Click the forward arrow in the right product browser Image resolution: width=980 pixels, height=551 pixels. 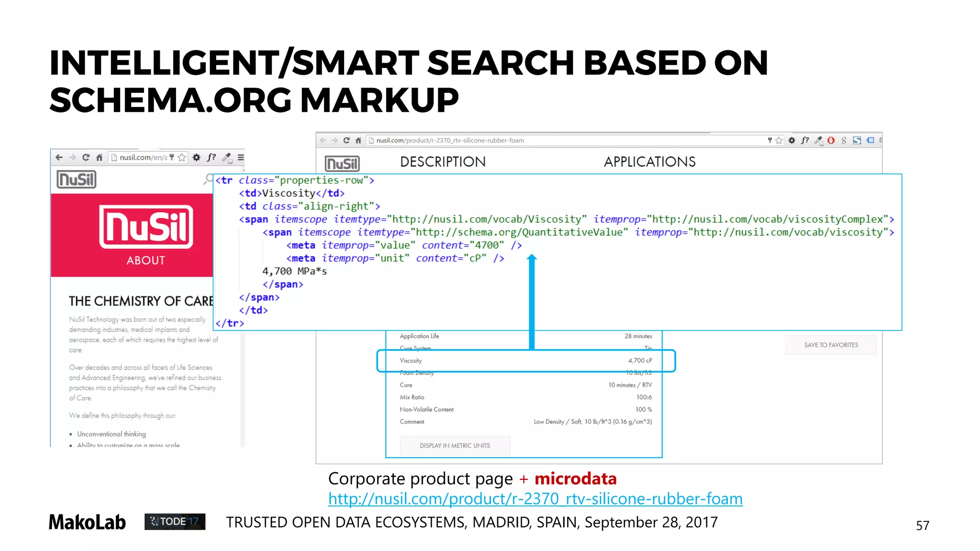334,140
